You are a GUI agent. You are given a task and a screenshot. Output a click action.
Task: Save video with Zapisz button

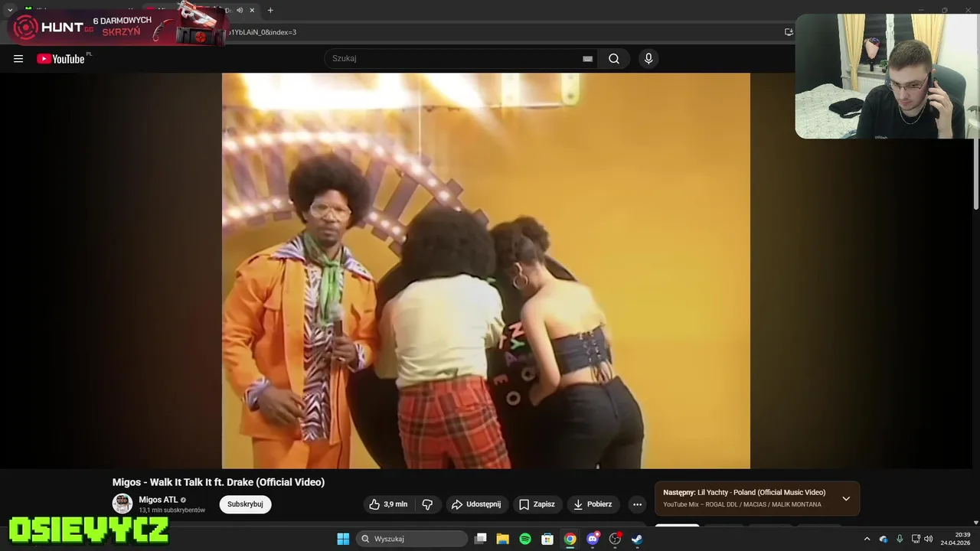(x=537, y=504)
